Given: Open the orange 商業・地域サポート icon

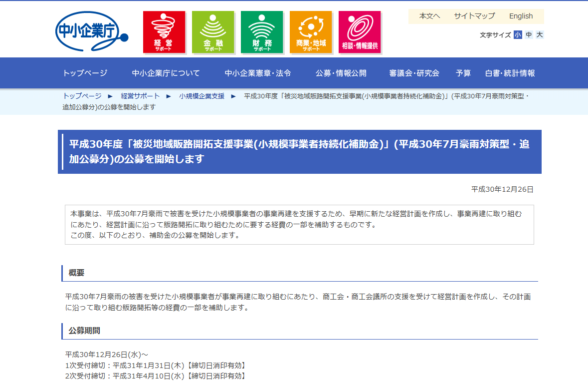Looking at the screenshot, I should point(311,32).
